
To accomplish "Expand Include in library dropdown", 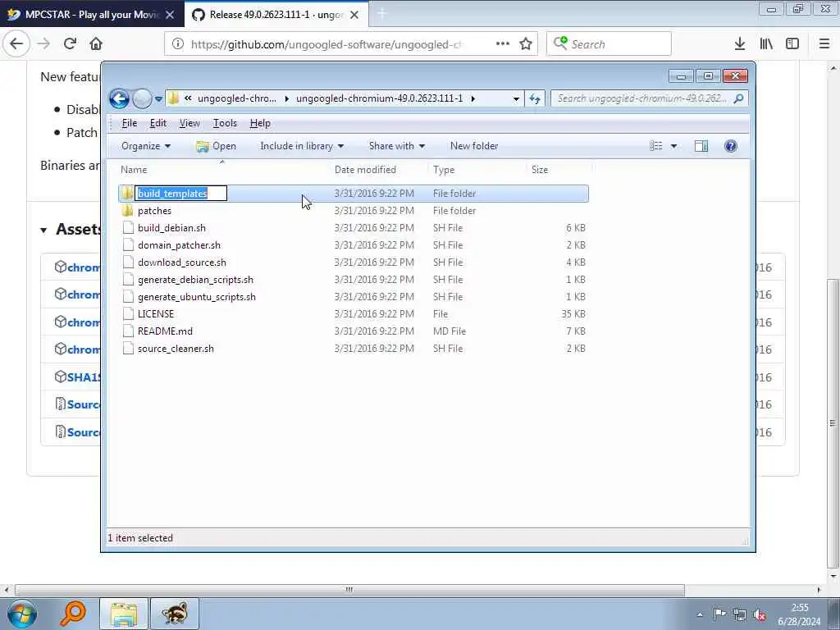I will [x=302, y=146].
